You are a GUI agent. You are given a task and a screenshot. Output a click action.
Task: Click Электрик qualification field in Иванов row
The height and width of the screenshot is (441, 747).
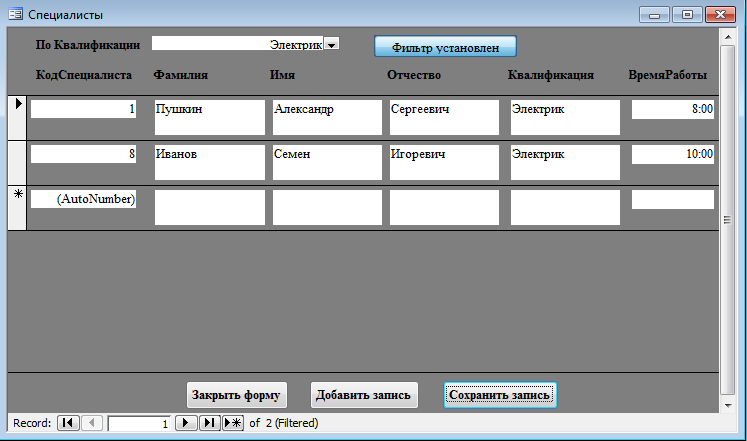click(565, 162)
